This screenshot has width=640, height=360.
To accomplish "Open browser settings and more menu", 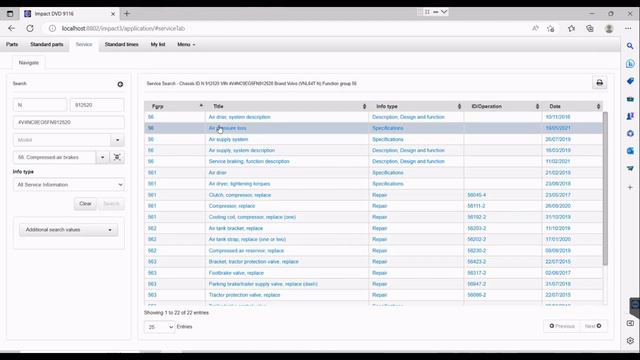I will (628, 28).
